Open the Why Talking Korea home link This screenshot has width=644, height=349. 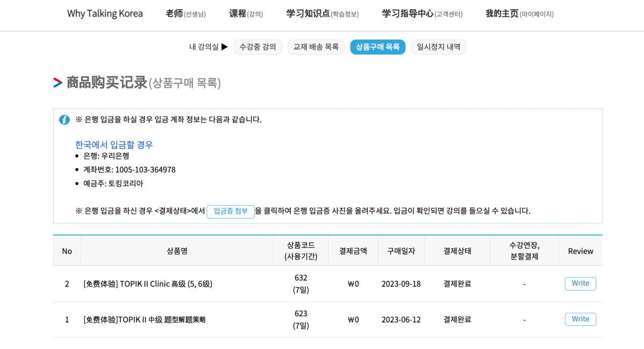coord(105,13)
